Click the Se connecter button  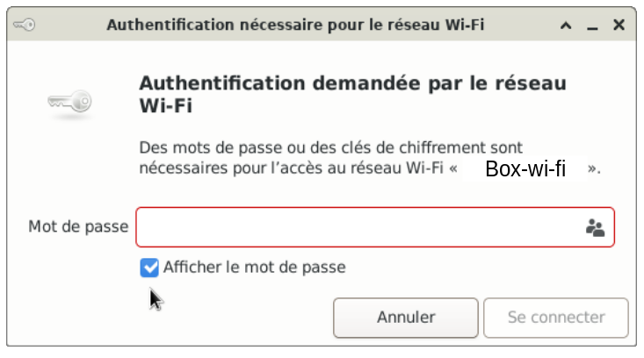click(x=556, y=318)
